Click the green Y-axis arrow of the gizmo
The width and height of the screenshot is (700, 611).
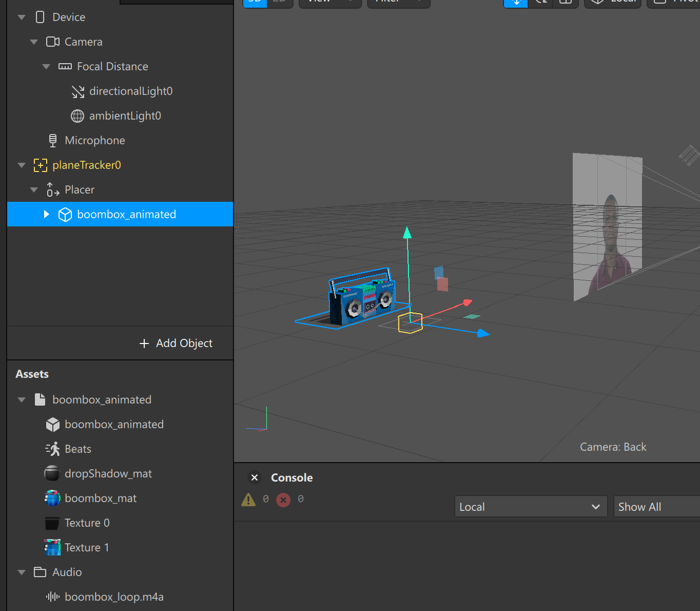[x=407, y=233]
